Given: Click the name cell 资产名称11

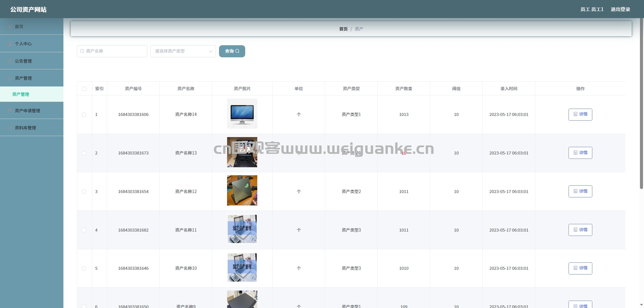Looking at the screenshot, I should pyautogui.click(x=186, y=230).
